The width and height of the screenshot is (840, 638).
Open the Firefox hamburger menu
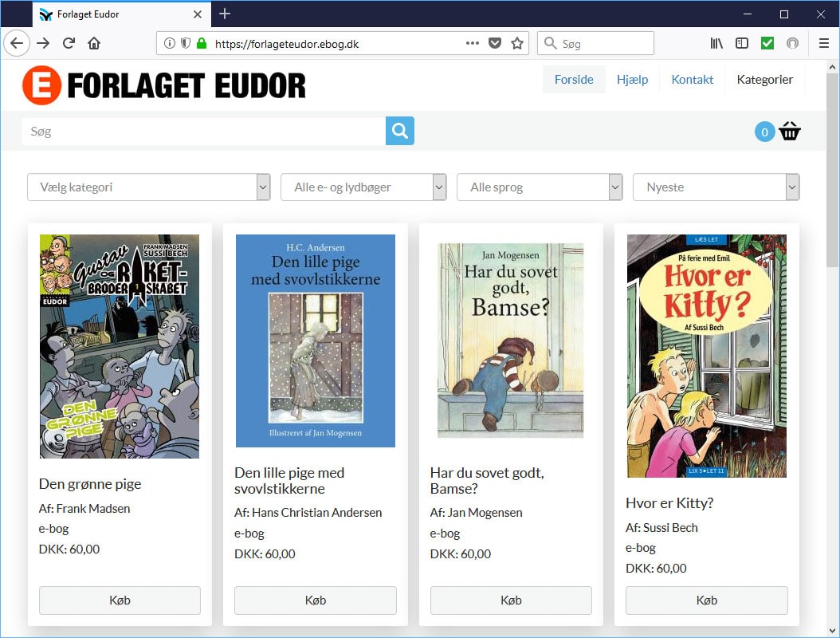[x=824, y=43]
